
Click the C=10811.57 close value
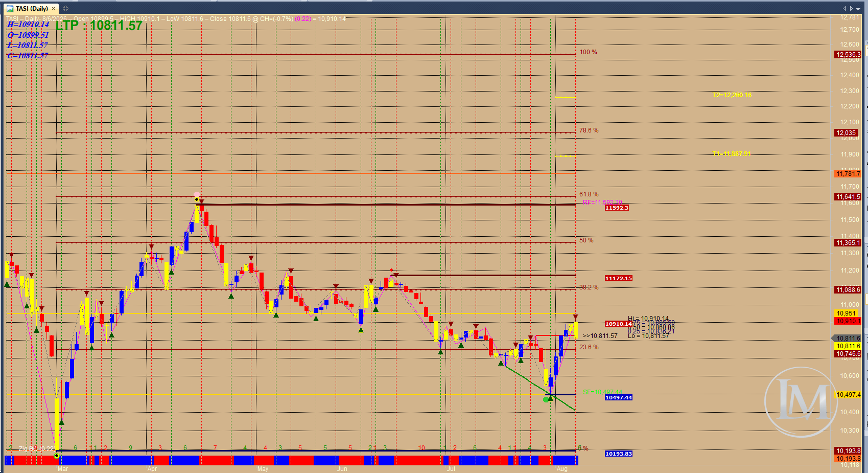tap(28, 55)
